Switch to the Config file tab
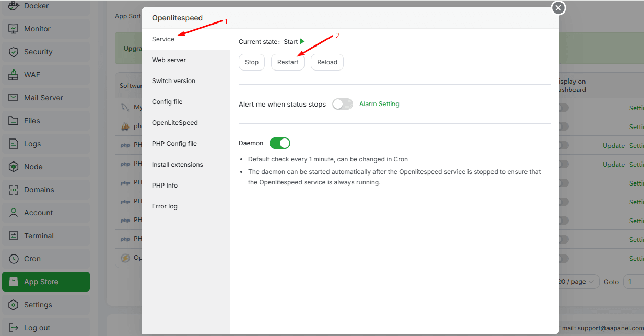 tap(167, 102)
